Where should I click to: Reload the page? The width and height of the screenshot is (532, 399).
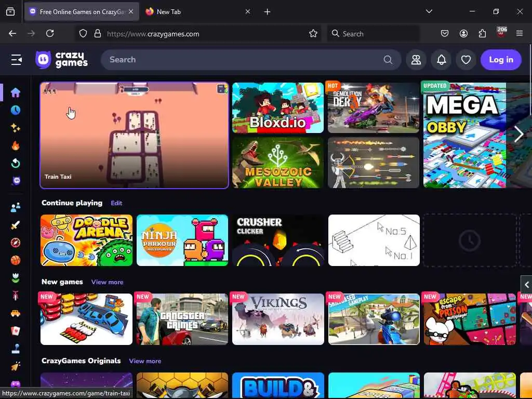50,33
